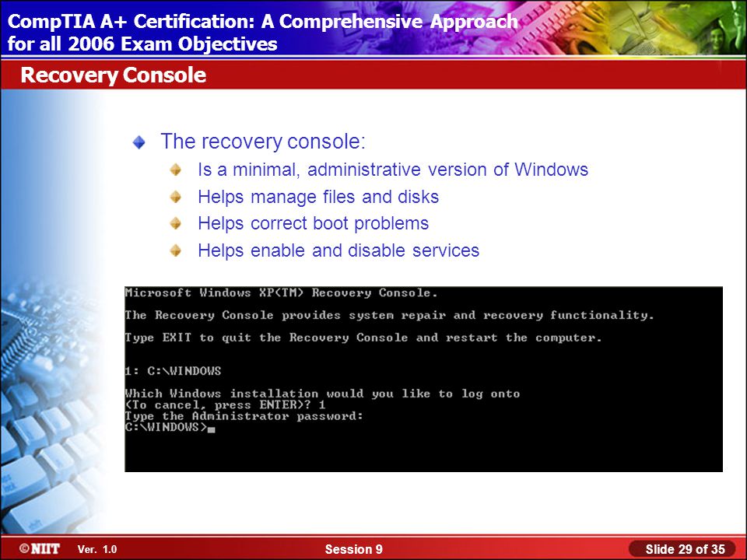
Task: Click orange bullet beside 'Helps correct boot problems'
Action: pos(175,223)
